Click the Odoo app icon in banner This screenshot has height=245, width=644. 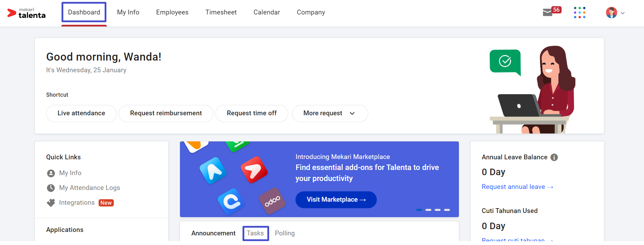(x=272, y=201)
